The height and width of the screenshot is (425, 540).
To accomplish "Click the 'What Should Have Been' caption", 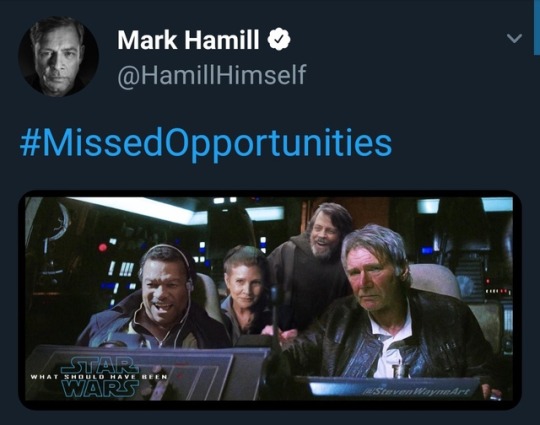I will pos(99,377).
